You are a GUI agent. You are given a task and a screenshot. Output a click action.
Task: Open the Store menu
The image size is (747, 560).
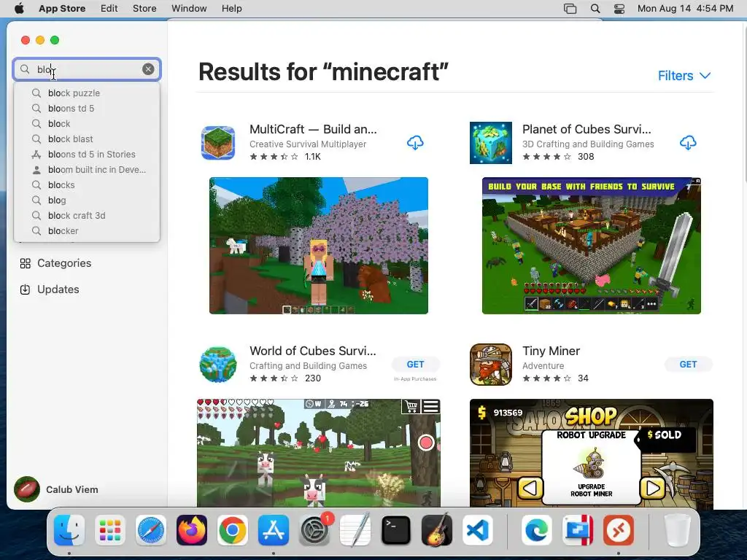[x=144, y=8]
